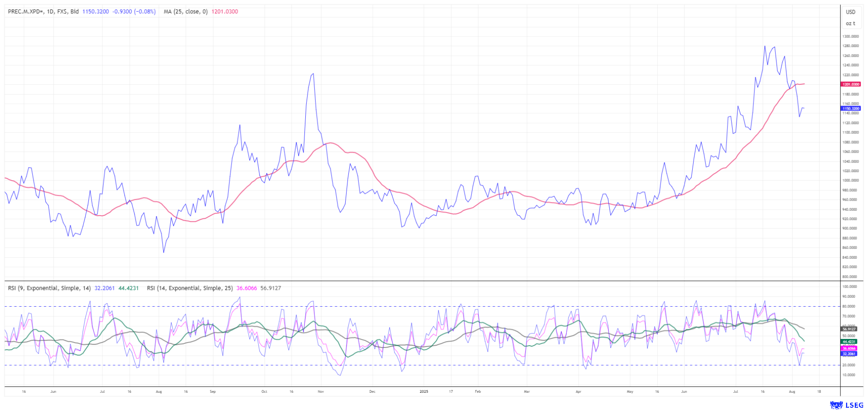Click the 800.0000 price axis label

tap(850, 277)
